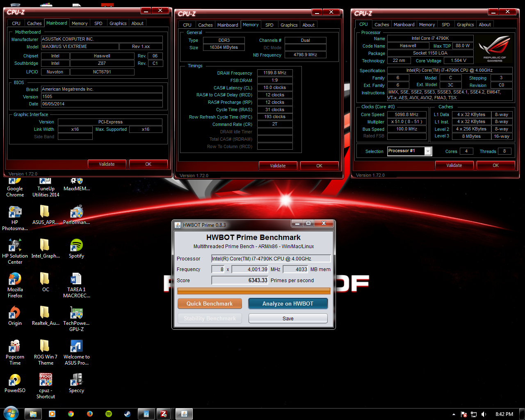Image resolution: width=525 pixels, height=420 pixels.
Task: Open Mozilla Firefox desktop shortcut
Action: click(x=15, y=285)
